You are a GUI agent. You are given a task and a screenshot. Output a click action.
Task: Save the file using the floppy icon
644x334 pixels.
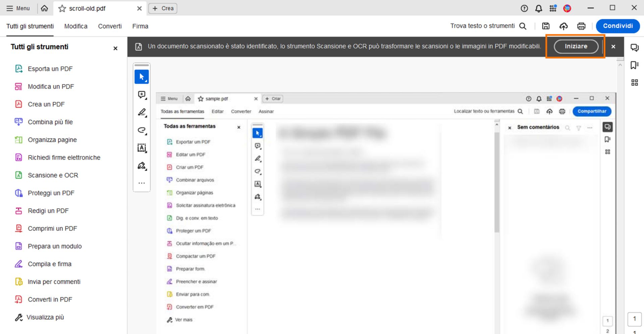click(546, 26)
